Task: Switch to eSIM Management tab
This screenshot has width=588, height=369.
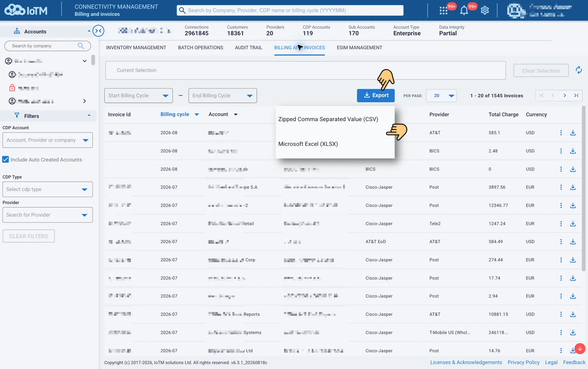Action: tap(359, 48)
